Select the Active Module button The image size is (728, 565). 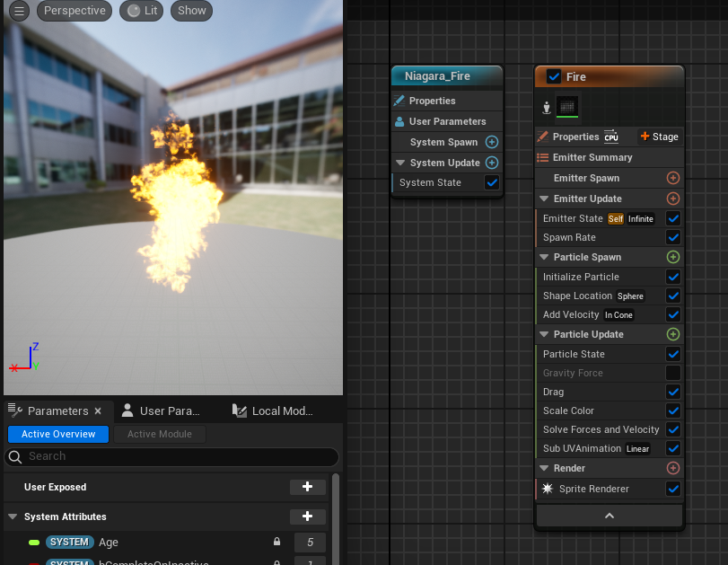click(x=159, y=434)
